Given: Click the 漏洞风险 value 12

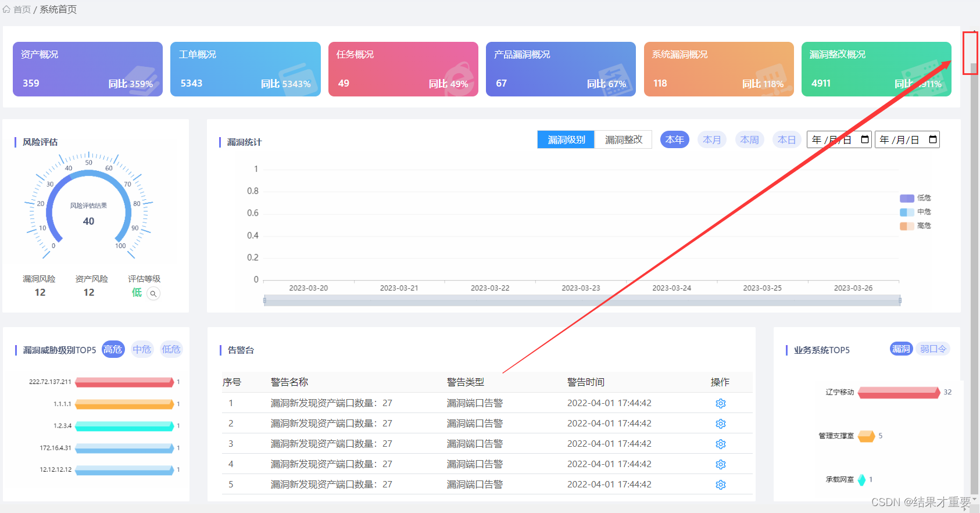Looking at the screenshot, I should pos(40,292).
